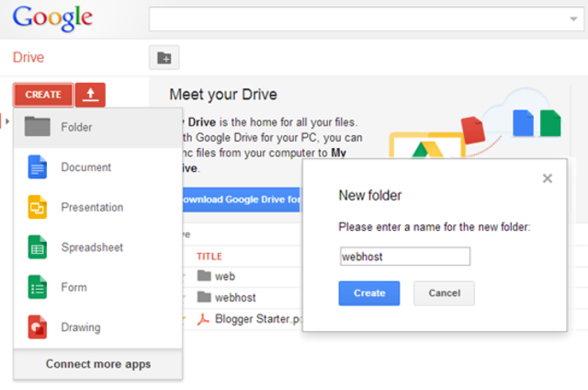This screenshot has width=588, height=390.
Task: Select the webhost folder row name
Action: click(235, 298)
